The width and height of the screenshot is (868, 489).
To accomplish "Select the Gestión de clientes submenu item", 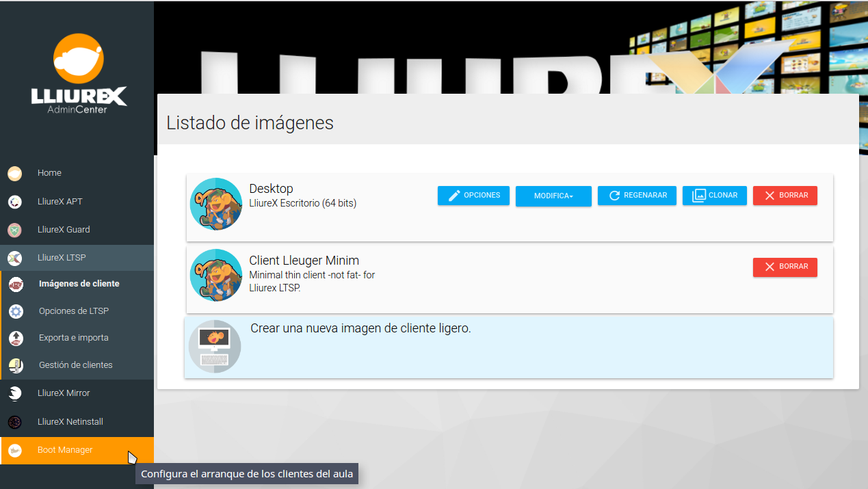I will point(77,365).
